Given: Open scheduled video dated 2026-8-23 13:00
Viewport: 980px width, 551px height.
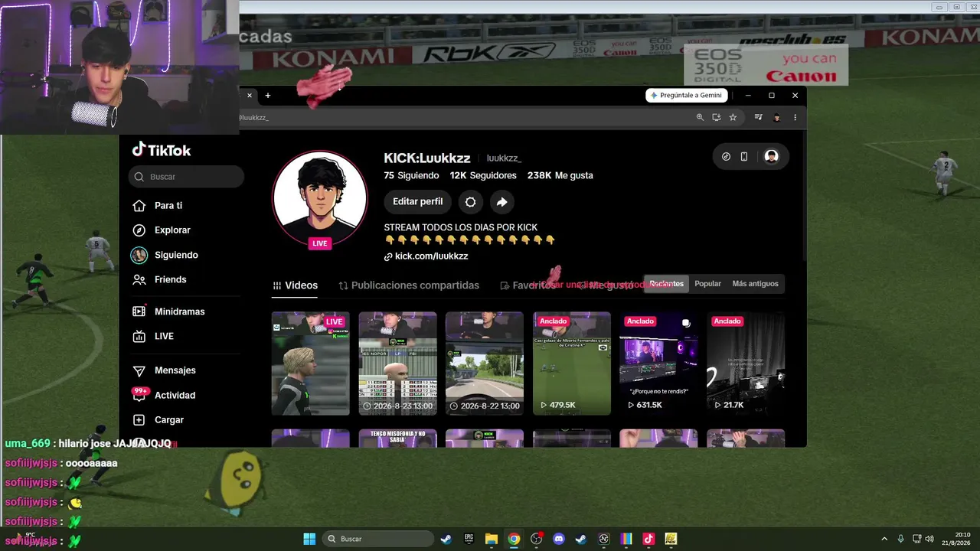Looking at the screenshot, I should coord(397,364).
